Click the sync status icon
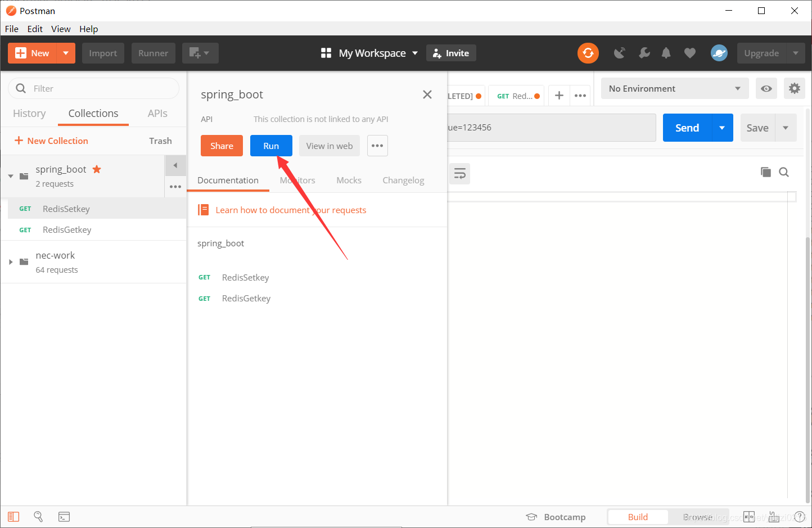Image resolution: width=812 pixels, height=528 pixels. (x=588, y=53)
